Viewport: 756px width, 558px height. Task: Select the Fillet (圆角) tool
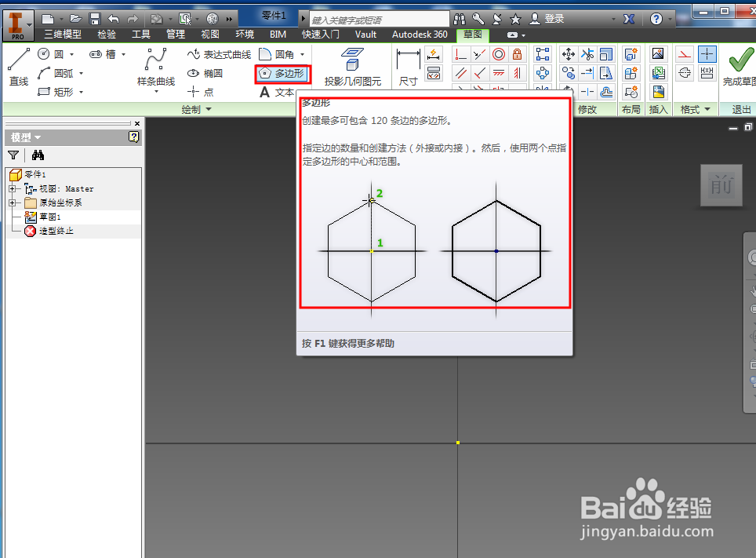click(277, 54)
